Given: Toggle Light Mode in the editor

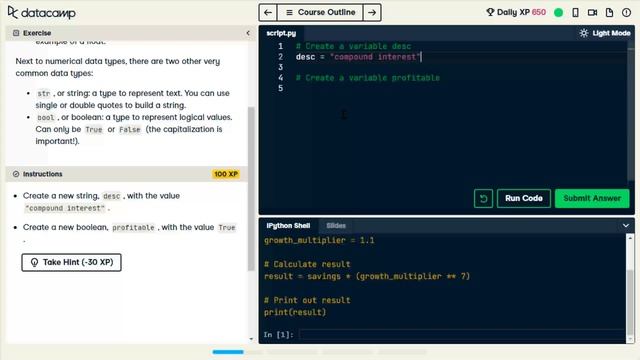Looking at the screenshot, I should [x=605, y=33].
